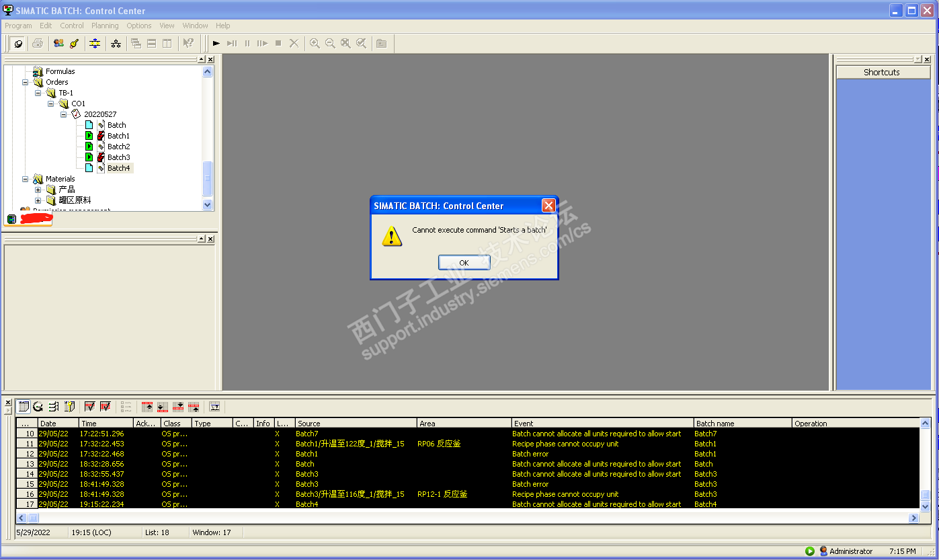Open the Edit menu
Screen dimensions: 939x560
click(46, 26)
